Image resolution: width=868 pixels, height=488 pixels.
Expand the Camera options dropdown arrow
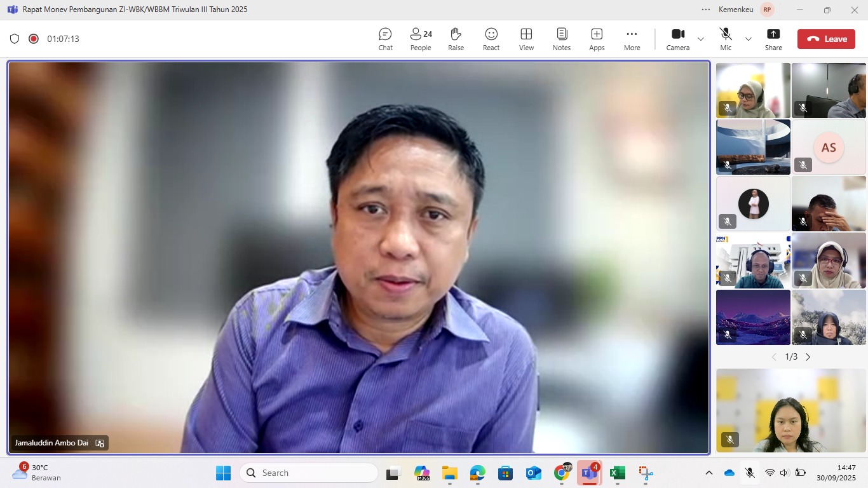[701, 39]
